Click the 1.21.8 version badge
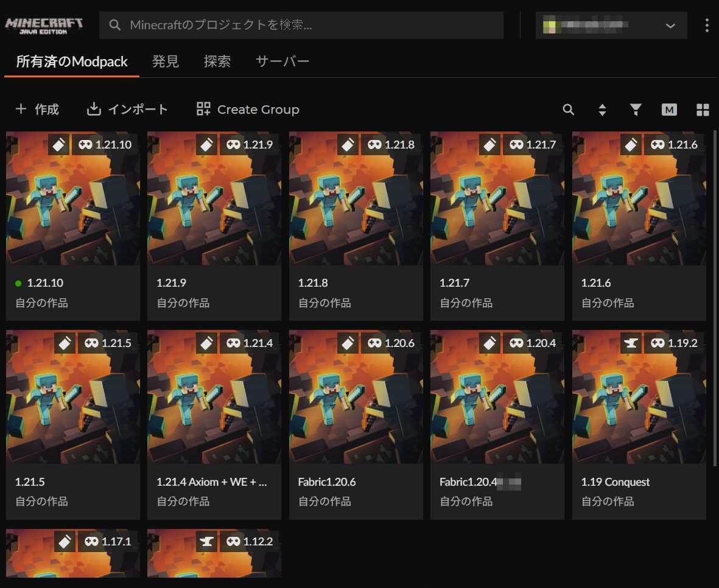This screenshot has height=588, width=719. click(x=391, y=145)
